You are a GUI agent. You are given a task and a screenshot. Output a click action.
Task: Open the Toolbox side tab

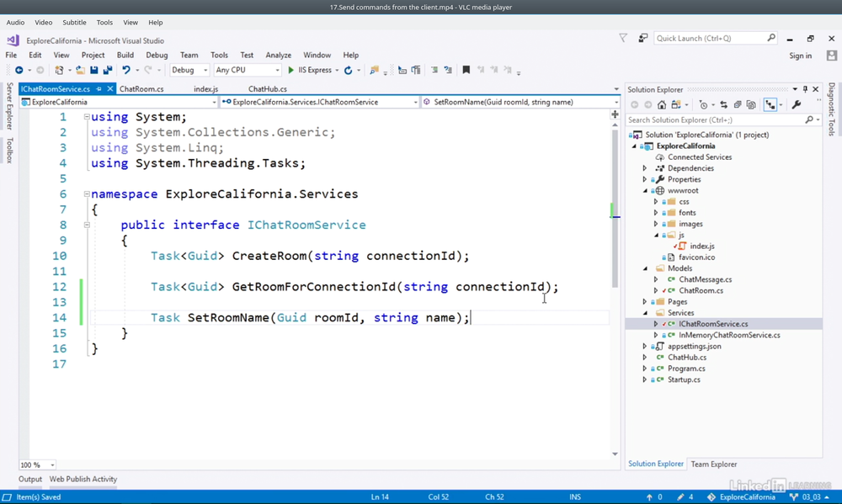(9, 151)
